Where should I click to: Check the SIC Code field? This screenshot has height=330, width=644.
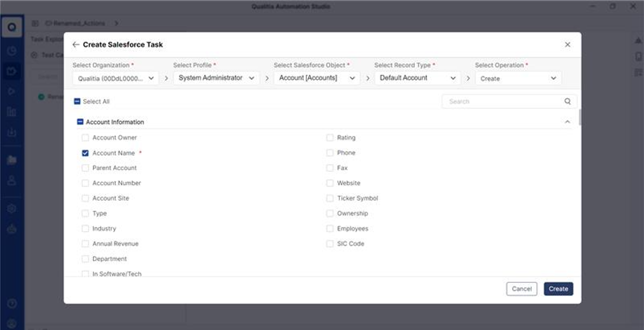coord(330,244)
